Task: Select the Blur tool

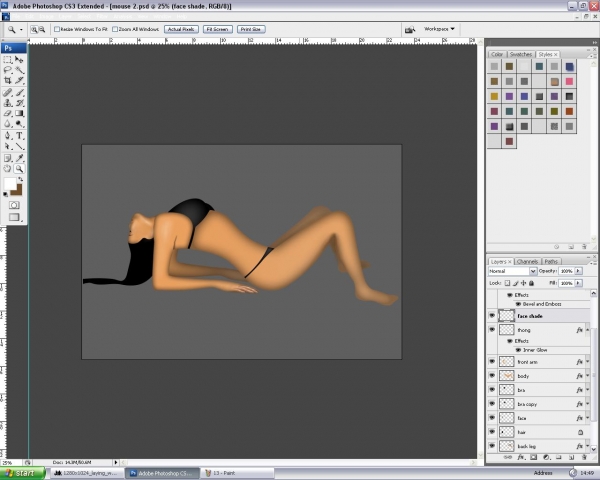Action: (7, 124)
